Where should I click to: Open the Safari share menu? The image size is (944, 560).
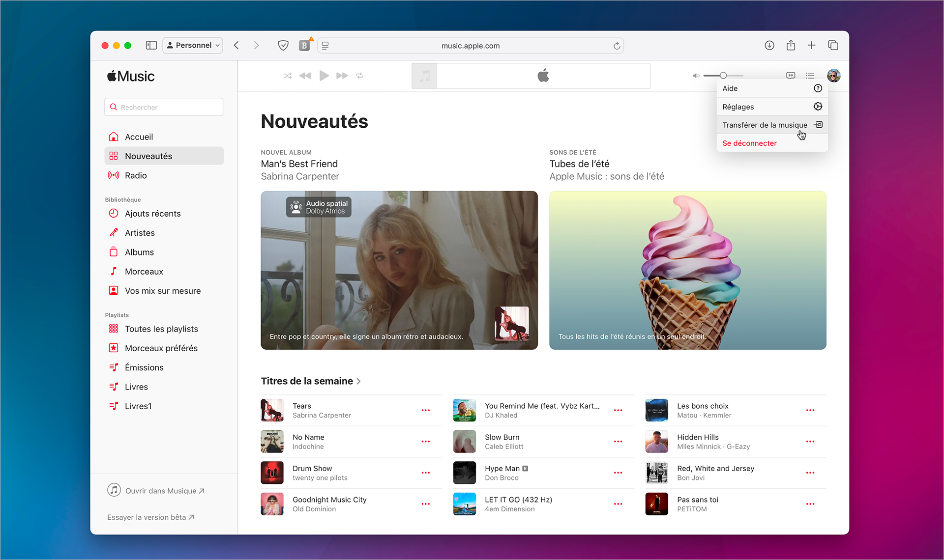[x=791, y=45]
